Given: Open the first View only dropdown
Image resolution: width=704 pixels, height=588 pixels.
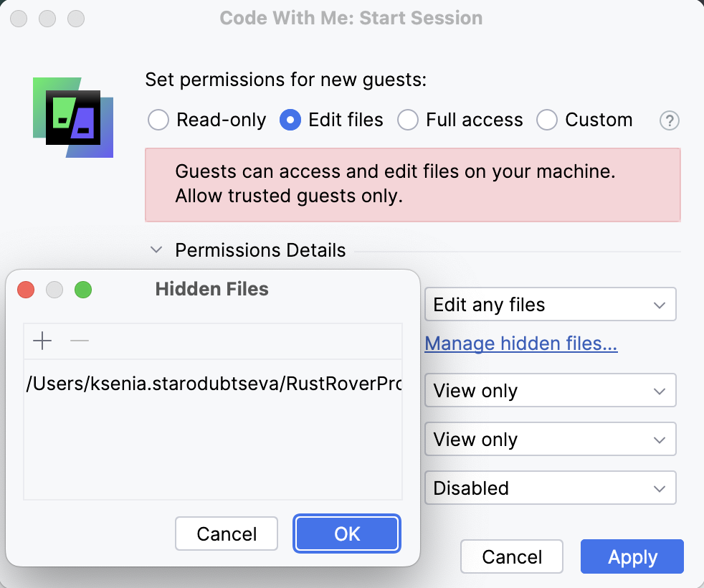Looking at the screenshot, I should (x=550, y=390).
